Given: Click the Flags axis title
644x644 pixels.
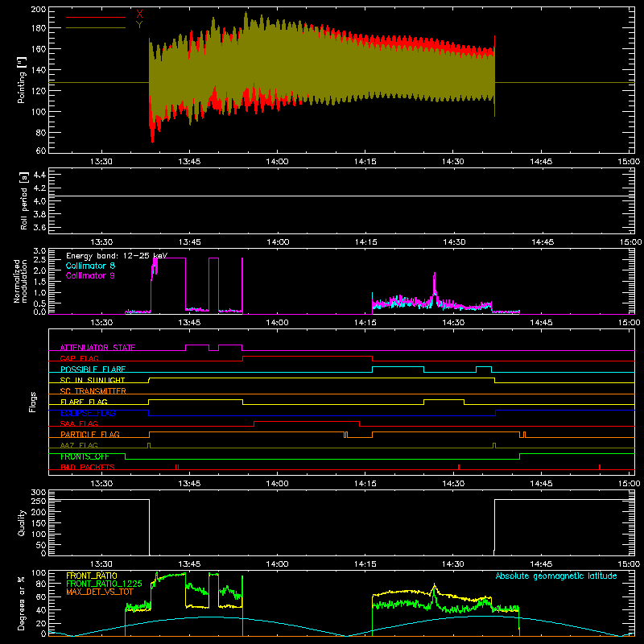Looking at the screenshot, I should (33, 402).
